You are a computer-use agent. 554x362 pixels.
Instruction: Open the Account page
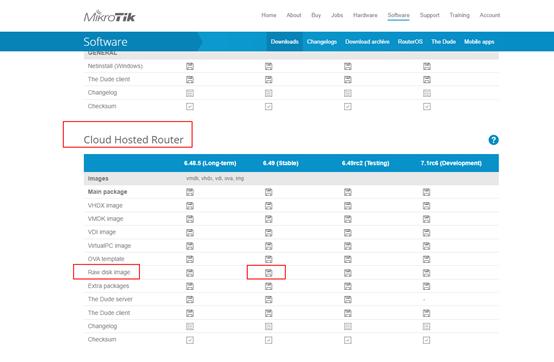click(x=490, y=15)
